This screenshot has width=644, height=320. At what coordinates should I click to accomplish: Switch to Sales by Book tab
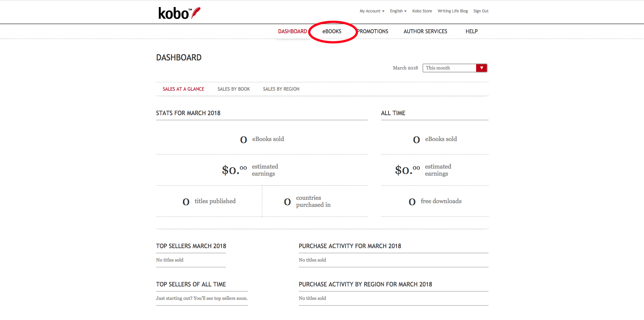(x=233, y=89)
